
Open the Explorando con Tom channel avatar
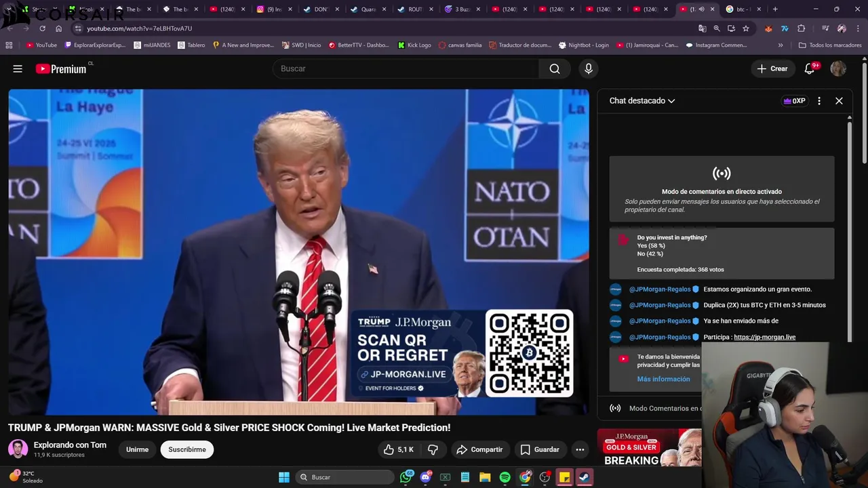[x=18, y=449]
